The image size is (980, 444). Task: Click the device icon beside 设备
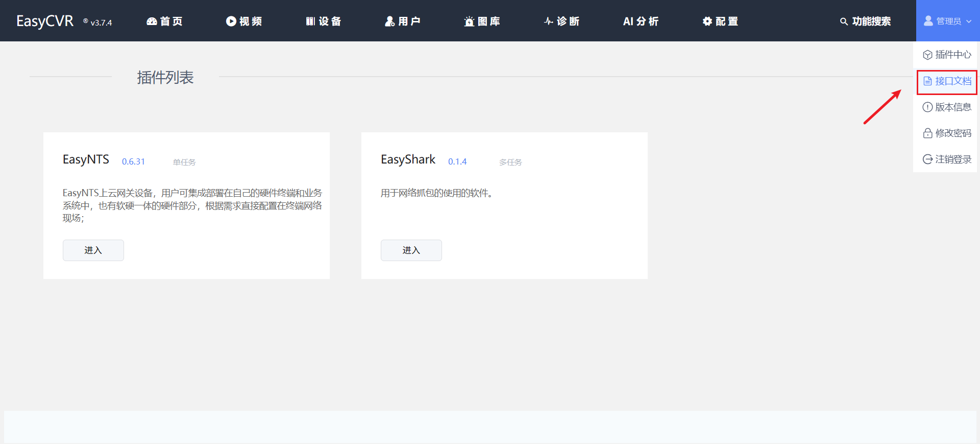click(x=310, y=21)
